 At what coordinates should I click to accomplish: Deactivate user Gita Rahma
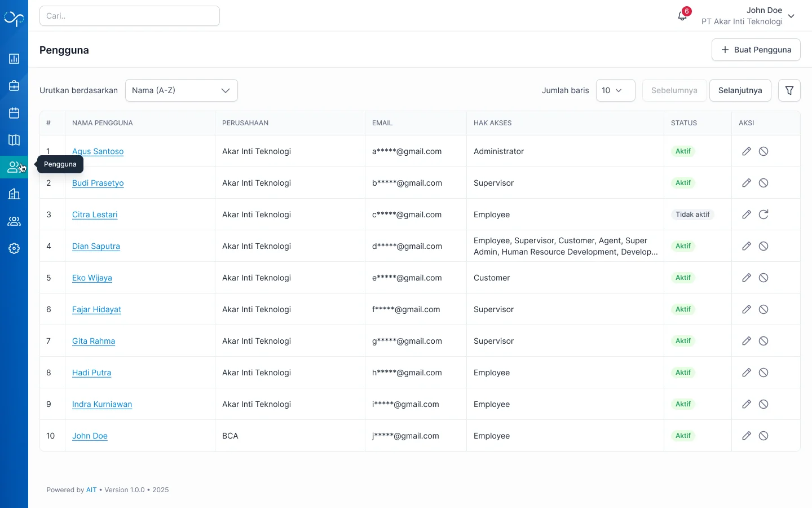(x=764, y=341)
